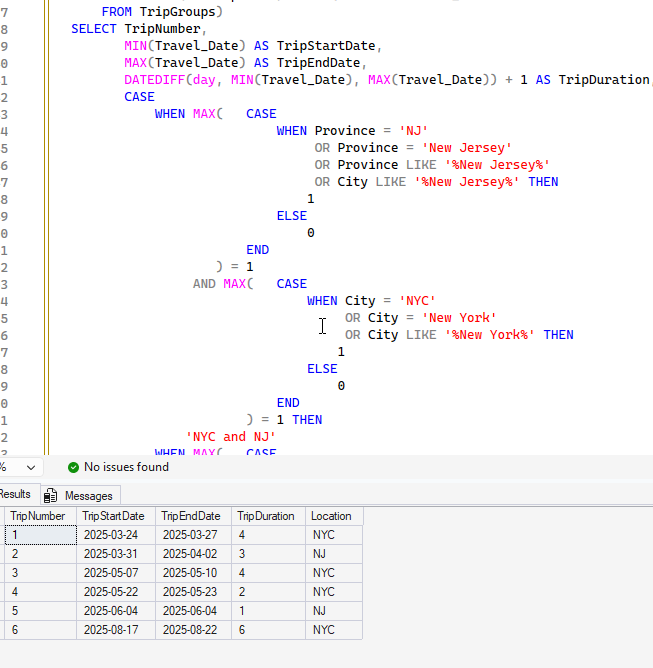Click the DATEDIFF function in the query
This screenshot has width=653, height=668.
click(x=155, y=80)
